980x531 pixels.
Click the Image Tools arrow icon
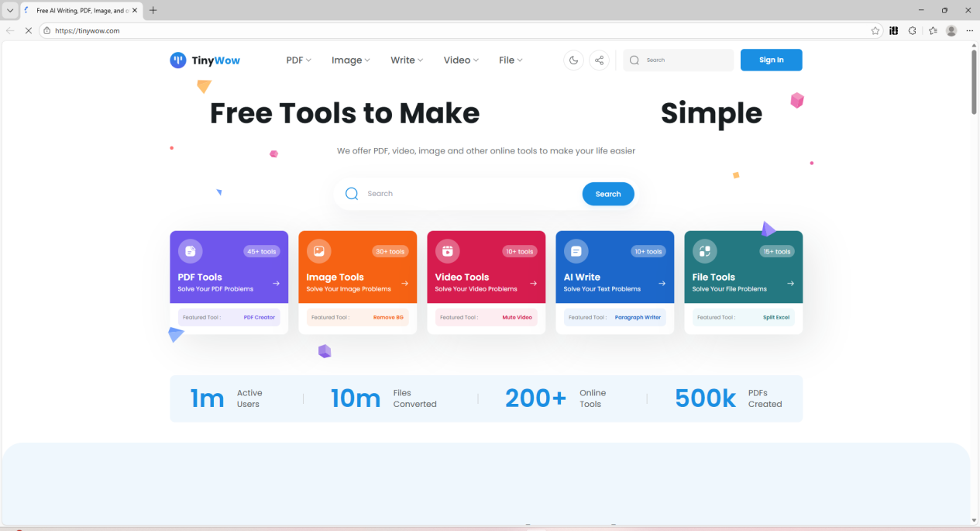[x=404, y=283]
